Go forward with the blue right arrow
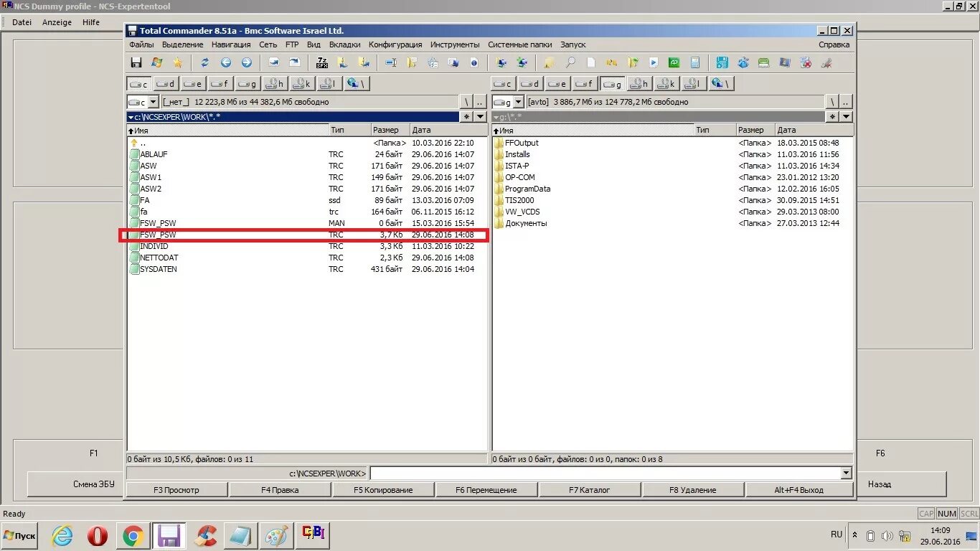Viewport: 980px width, 551px height. coord(246,63)
